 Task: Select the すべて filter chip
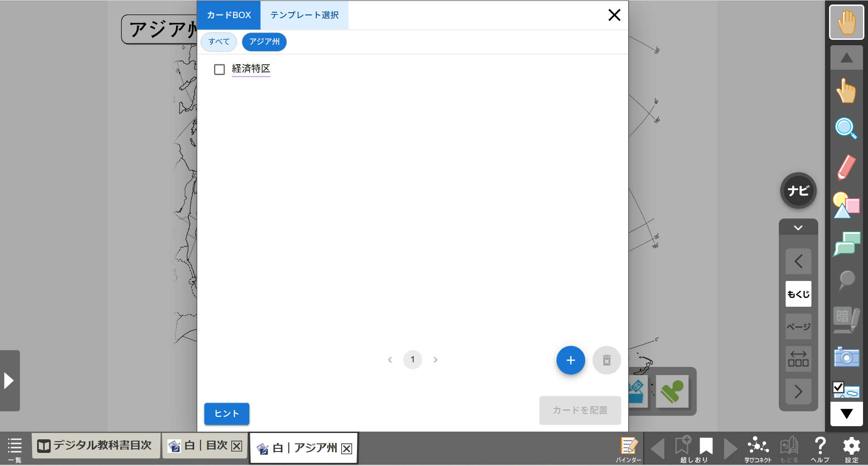219,42
